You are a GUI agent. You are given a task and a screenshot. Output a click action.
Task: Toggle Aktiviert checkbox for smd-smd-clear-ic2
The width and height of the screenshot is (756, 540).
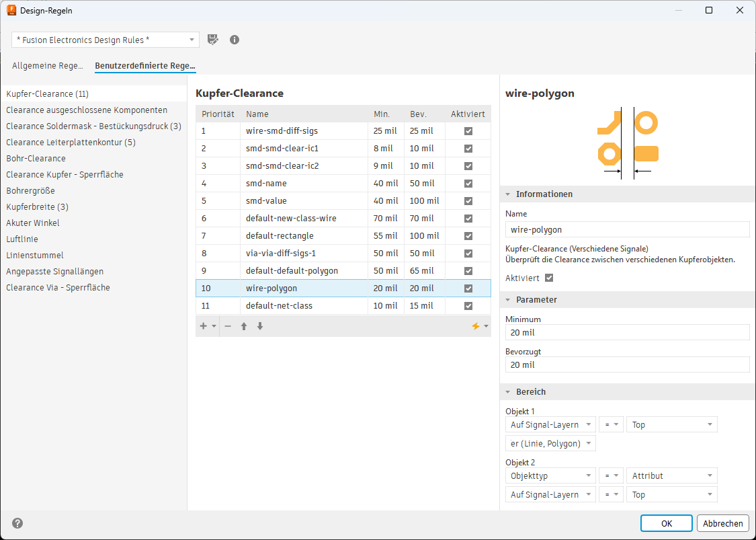tap(468, 166)
